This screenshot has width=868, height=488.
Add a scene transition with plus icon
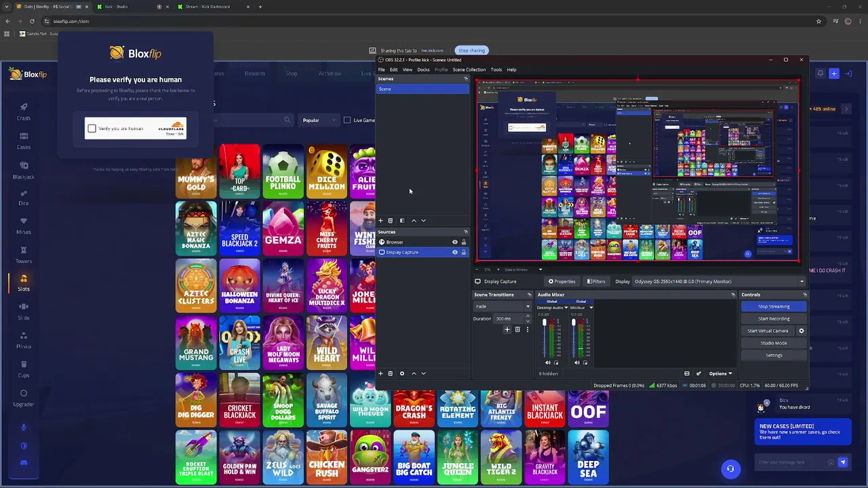click(507, 329)
